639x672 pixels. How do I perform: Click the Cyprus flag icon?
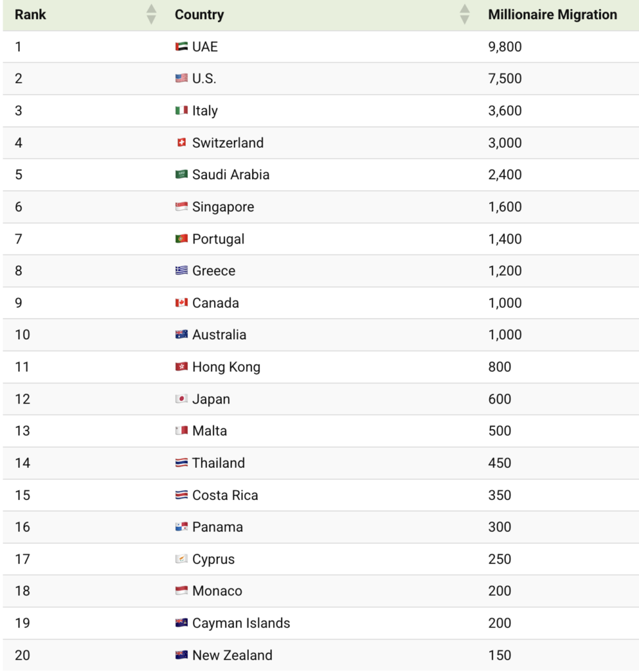pos(181,558)
